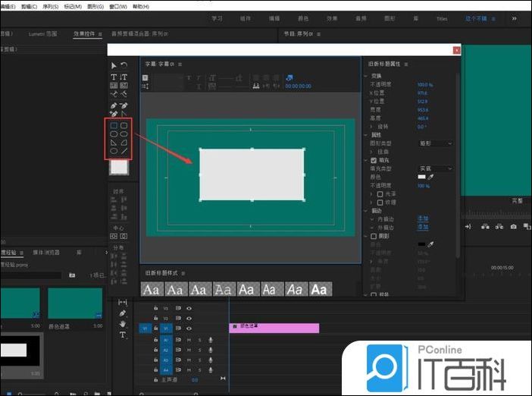Viewport: 532px width, 396px height.
Task: Click 添加 link next to 内描边
Action: (x=422, y=218)
